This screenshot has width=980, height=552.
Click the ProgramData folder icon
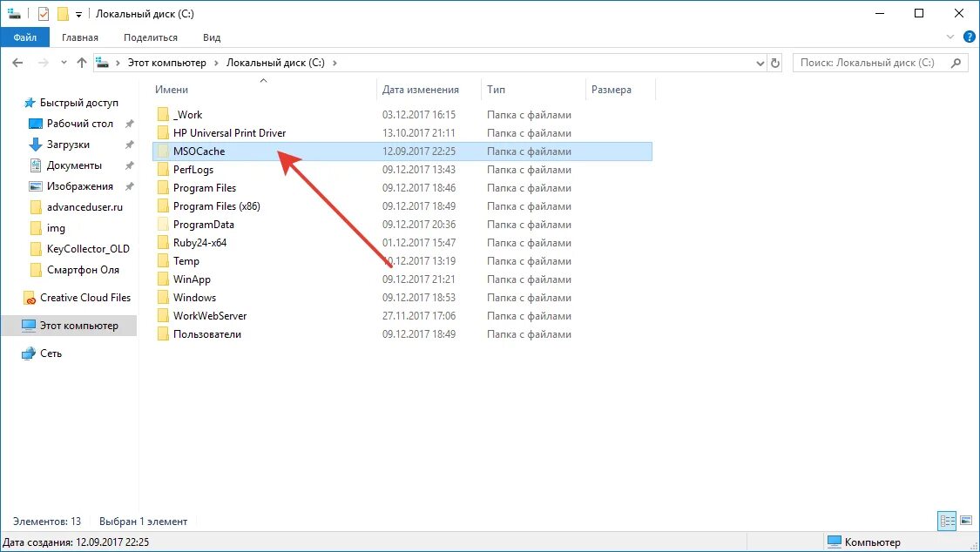(163, 224)
